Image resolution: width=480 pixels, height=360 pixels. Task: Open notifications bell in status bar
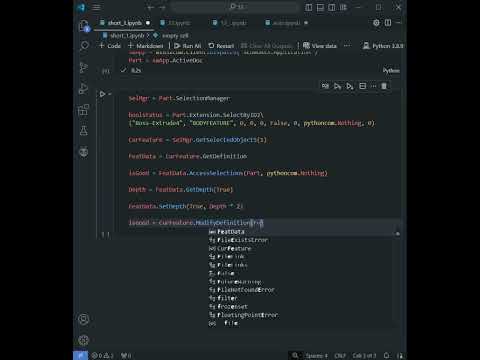point(387,356)
